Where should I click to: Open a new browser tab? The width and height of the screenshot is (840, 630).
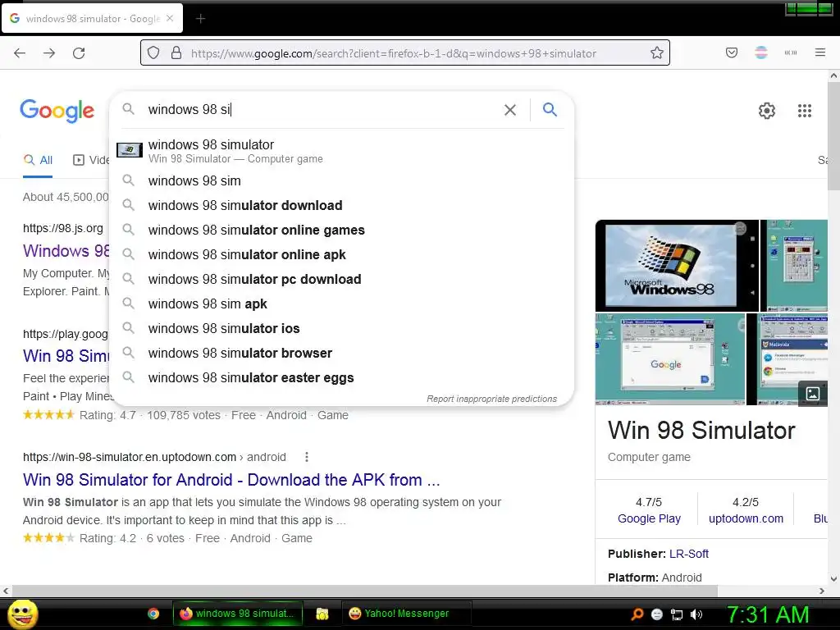click(x=200, y=19)
